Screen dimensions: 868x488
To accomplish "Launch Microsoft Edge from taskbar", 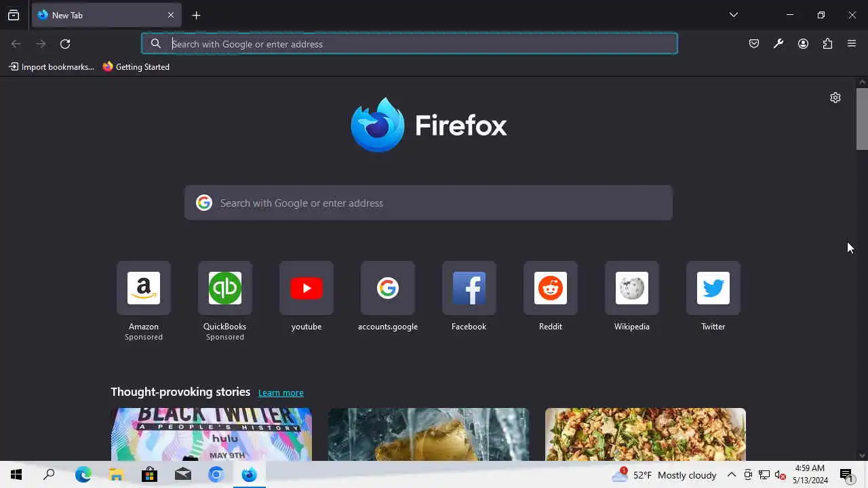I will [x=83, y=475].
